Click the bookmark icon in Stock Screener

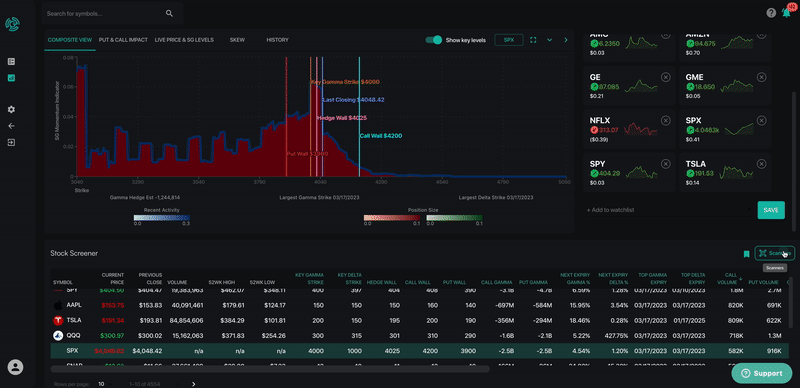[x=746, y=254]
